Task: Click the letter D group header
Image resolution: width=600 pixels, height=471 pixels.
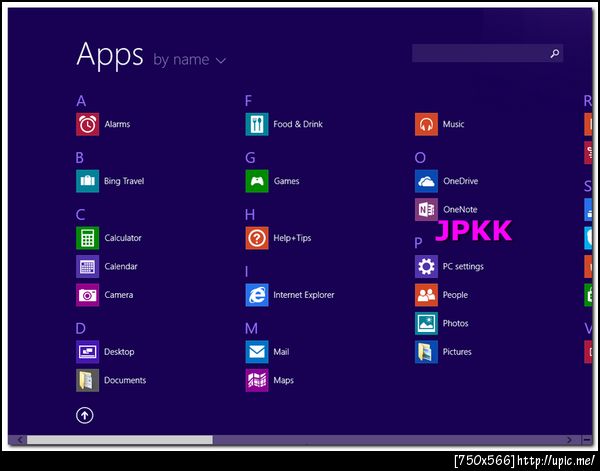Action: [x=80, y=329]
